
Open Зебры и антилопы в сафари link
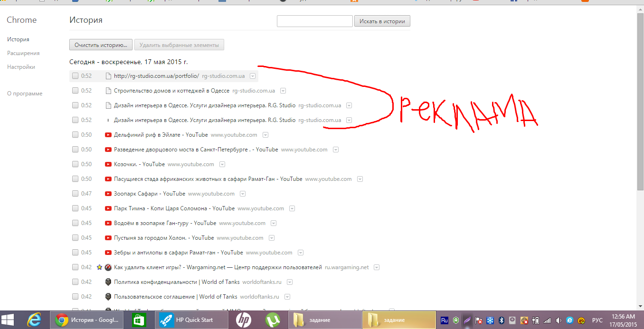click(x=179, y=253)
